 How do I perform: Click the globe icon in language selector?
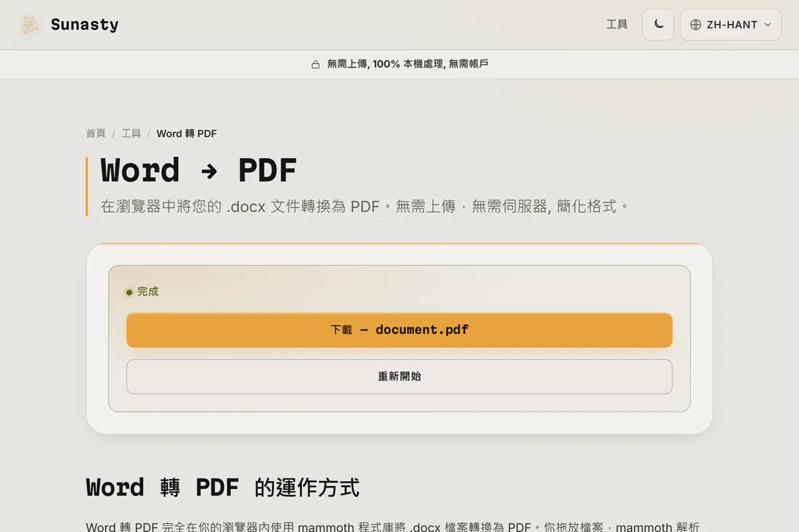coord(696,25)
